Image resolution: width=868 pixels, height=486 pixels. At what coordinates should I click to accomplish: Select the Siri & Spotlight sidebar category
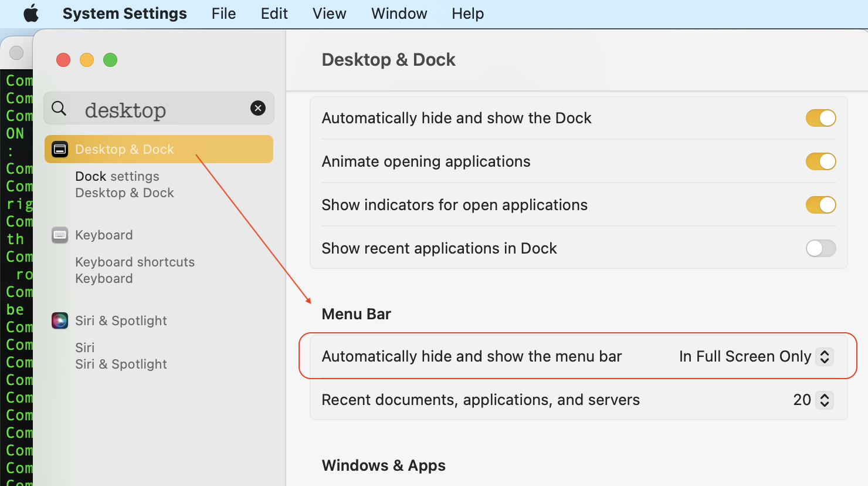click(x=121, y=320)
